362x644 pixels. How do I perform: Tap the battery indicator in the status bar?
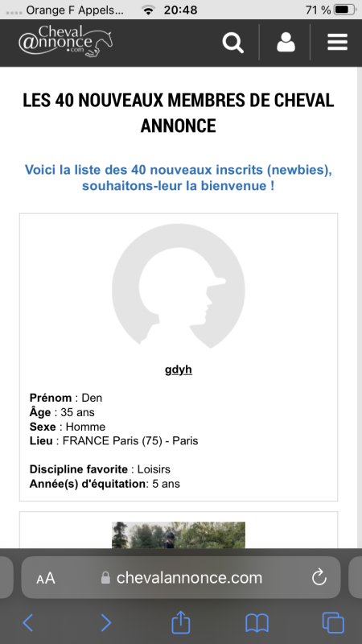pos(344,10)
